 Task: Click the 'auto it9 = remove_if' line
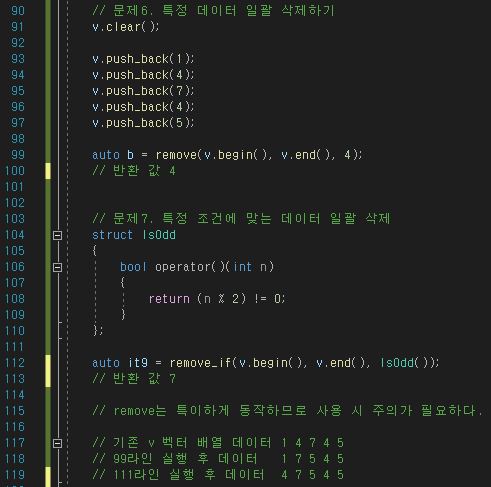click(x=266, y=363)
